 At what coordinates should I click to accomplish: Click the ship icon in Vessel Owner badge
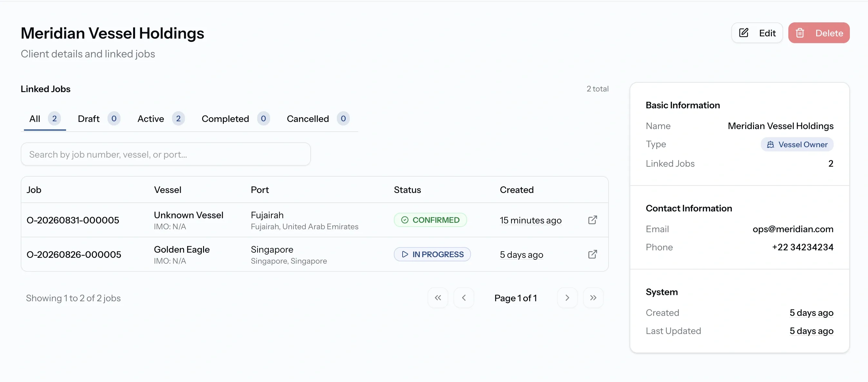(770, 144)
